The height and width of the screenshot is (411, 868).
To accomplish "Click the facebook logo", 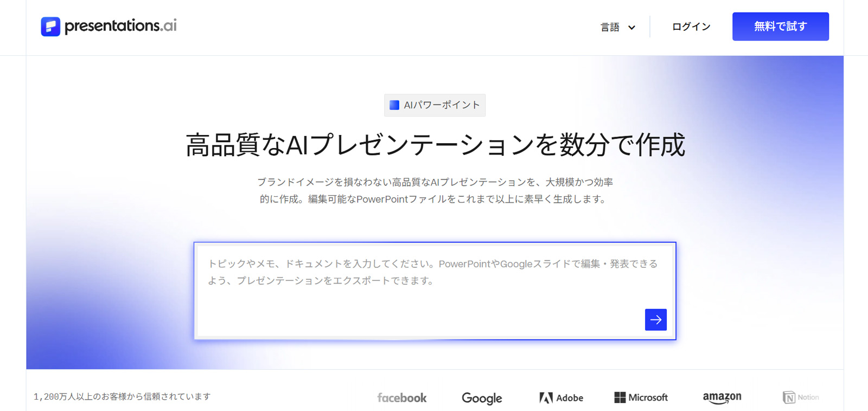I will [x=402, y=398].
